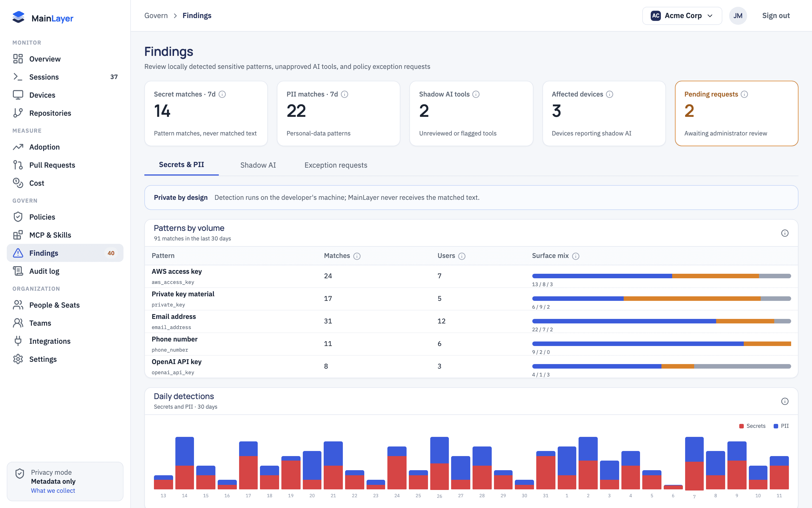This screenshot has width=812, height=508.
Task: Open Repositories via the branch icon
Action: (x=18, y=113)
